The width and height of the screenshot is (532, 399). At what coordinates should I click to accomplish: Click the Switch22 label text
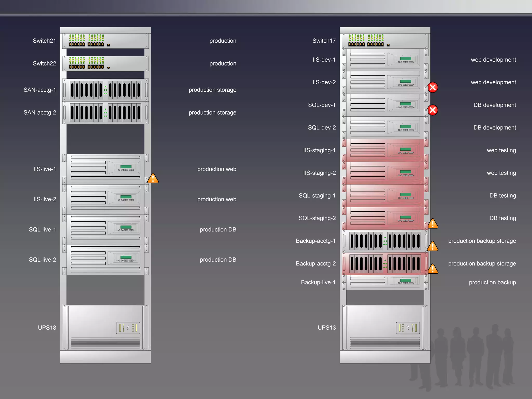(44, 63)
